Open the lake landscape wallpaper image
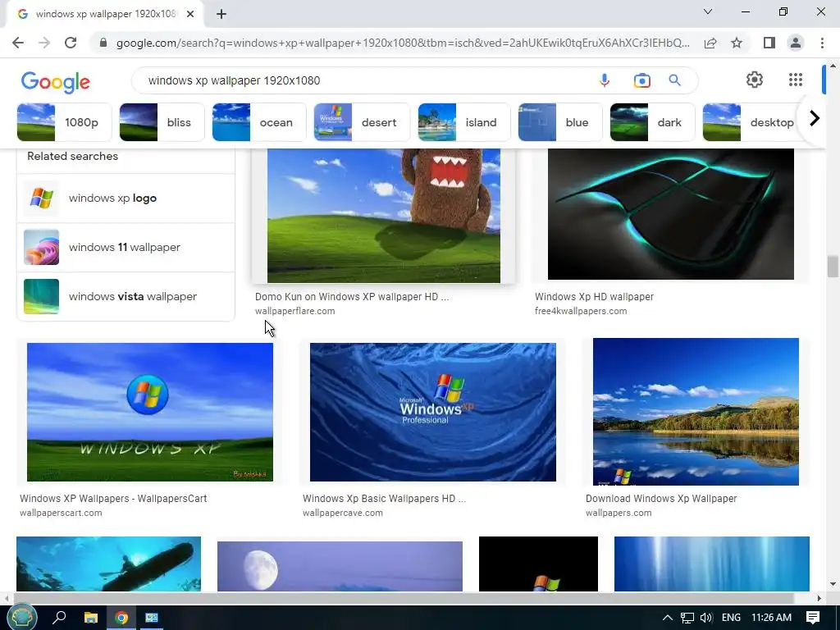 (696, 412)
